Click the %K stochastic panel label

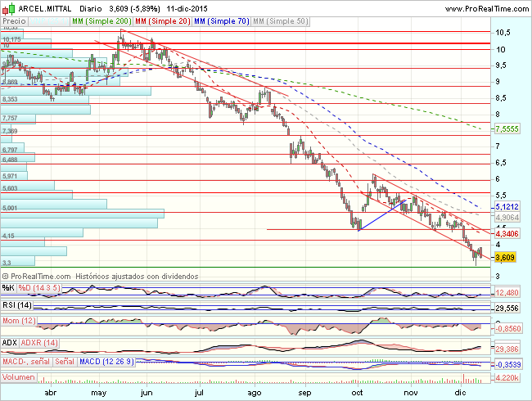pyautogui.click(x=8, y=288)
